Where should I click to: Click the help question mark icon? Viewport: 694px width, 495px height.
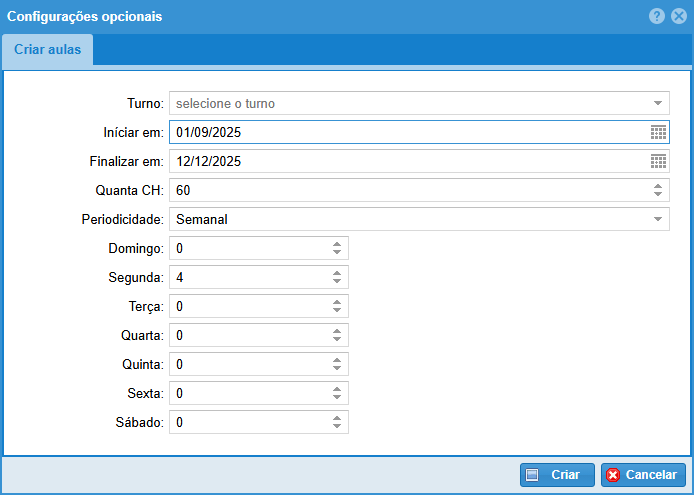tap(657, 16)
